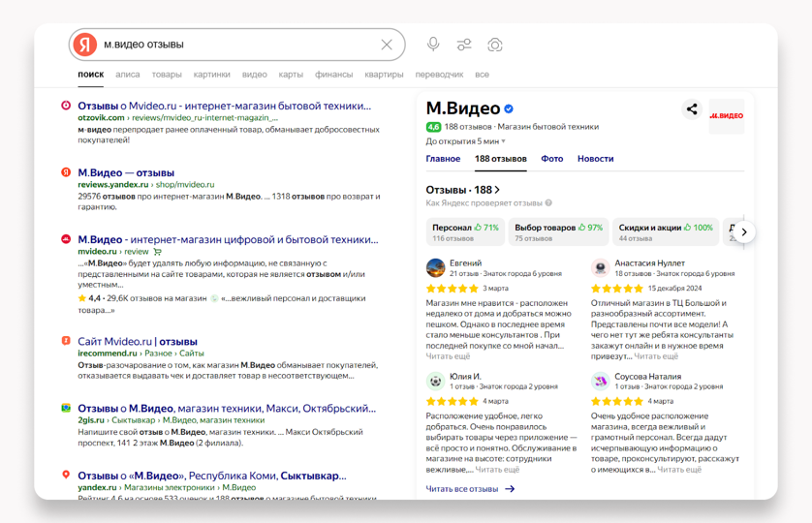Open the 'Анастасия Нуллет' reviewer name
The height and width of the screenshot is (523, 812).
(x=649, y=263)
